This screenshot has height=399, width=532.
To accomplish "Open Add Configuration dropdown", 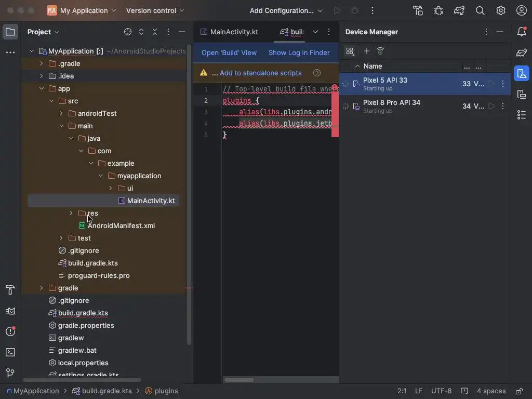I will click(286, 10).
